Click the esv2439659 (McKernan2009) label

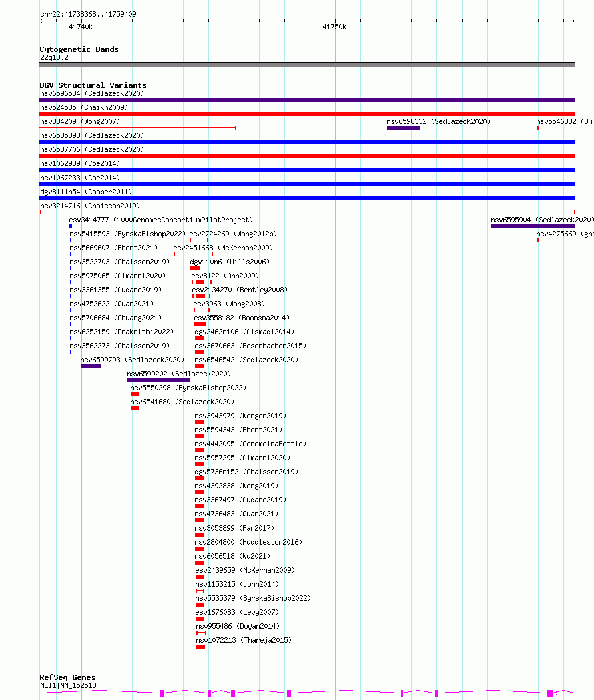[x=245, y=570]
